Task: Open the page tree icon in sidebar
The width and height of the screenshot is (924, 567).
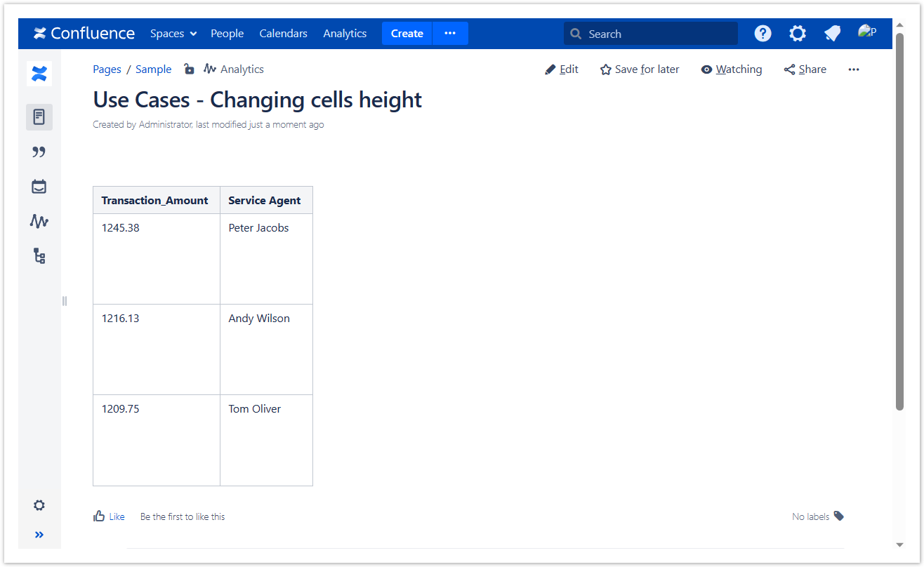Action: click(x=39, y=256)
